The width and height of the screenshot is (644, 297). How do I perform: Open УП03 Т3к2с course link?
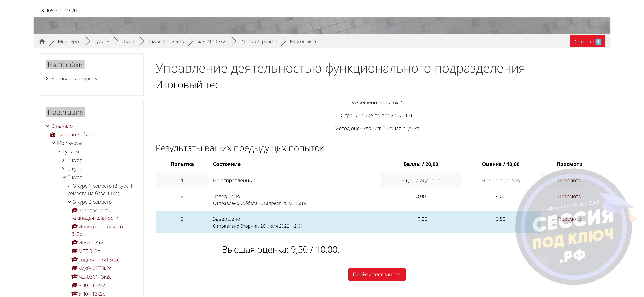tap(92, 285)
